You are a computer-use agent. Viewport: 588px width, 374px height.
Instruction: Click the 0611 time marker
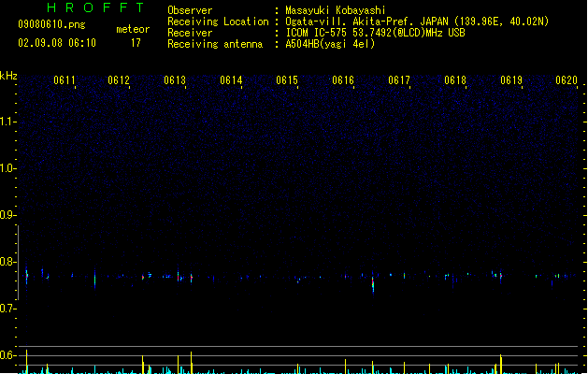[x=65, y=80]
